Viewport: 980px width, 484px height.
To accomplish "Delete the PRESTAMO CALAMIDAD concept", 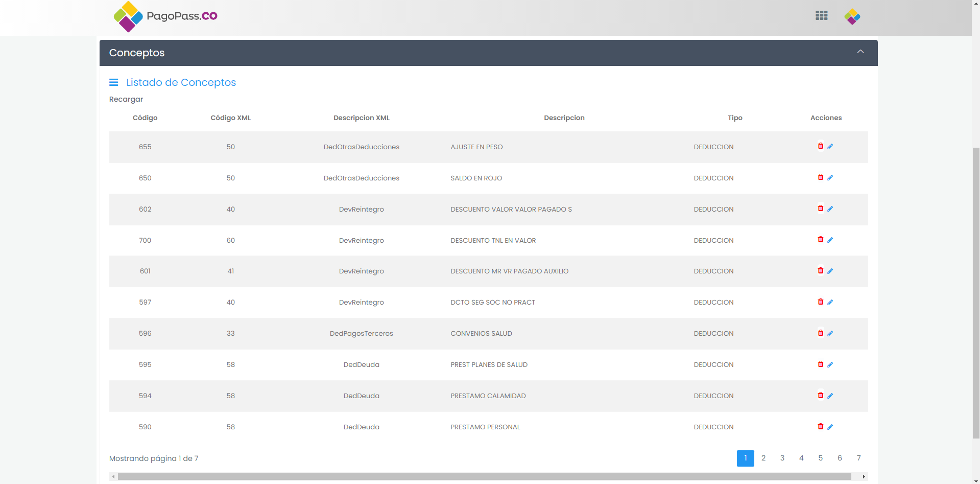I will pyautogui.click(x=820, y=396).
